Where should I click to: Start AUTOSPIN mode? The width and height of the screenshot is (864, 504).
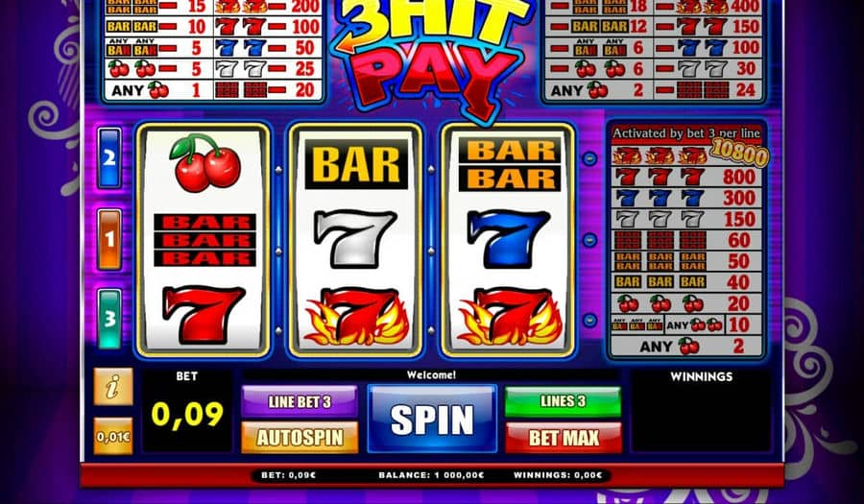(300, 438)
